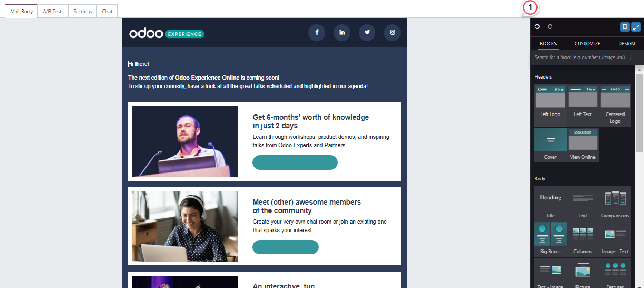Click the Facebook icon in the email header
The height and width of the screenshot is (288, 644).
point(317,33)
